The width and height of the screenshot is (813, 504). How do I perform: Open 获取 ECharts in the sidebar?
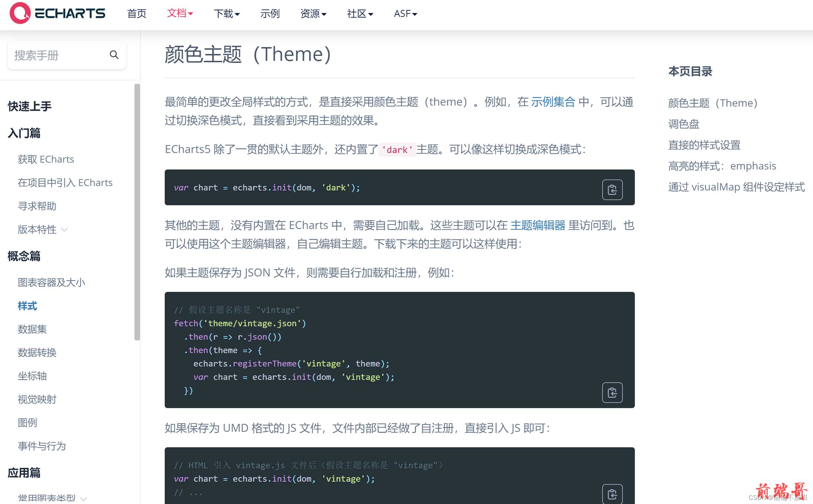(46, 159)
